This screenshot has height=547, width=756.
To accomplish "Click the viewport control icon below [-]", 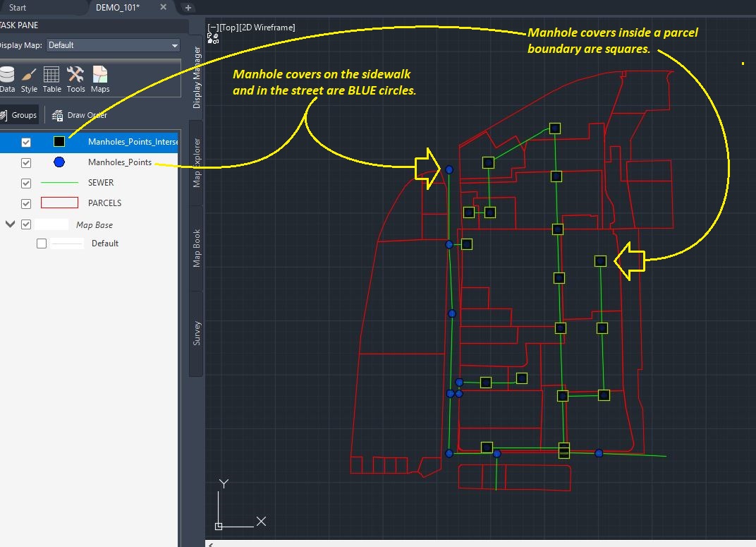I will point(213,39).
